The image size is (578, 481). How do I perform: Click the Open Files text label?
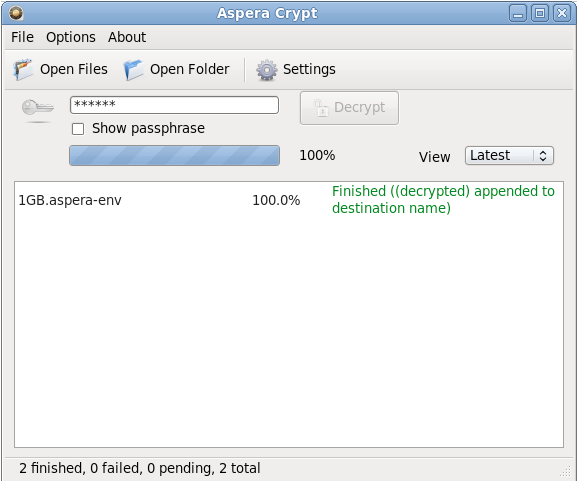[74, 69]
